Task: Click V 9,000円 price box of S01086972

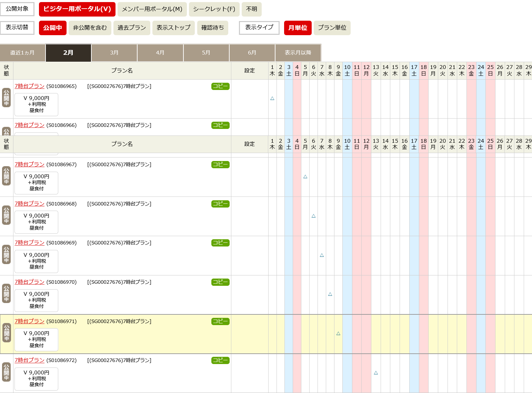Action: (36, 379)
